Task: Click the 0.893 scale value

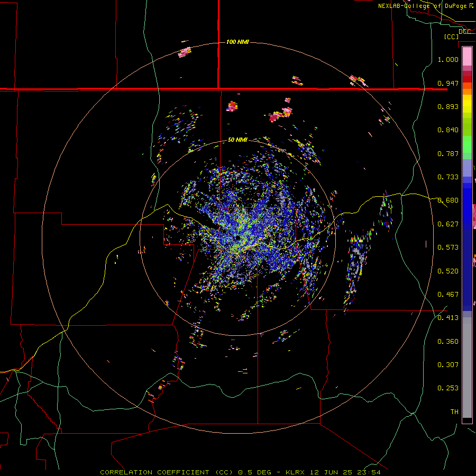Action: coord(448,106)
